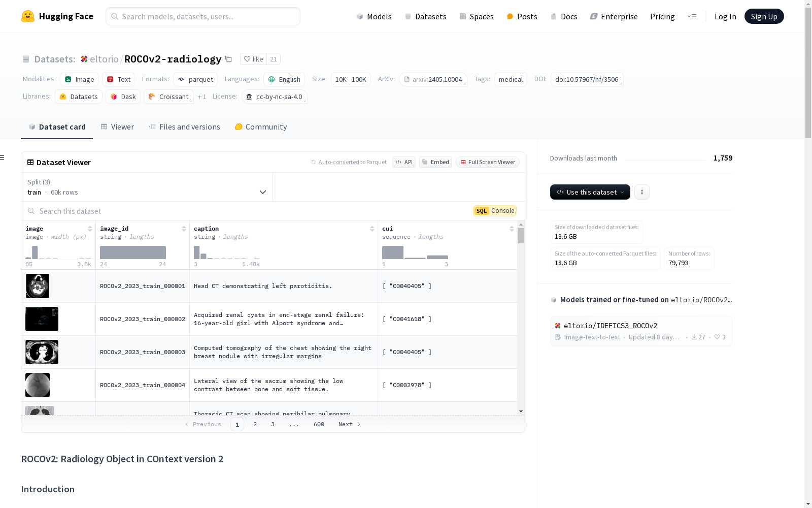Open the cc-by-nc-sa-4.0 license tag
The height and width of the screenshot is (508, 812).
tap(274, 97)
